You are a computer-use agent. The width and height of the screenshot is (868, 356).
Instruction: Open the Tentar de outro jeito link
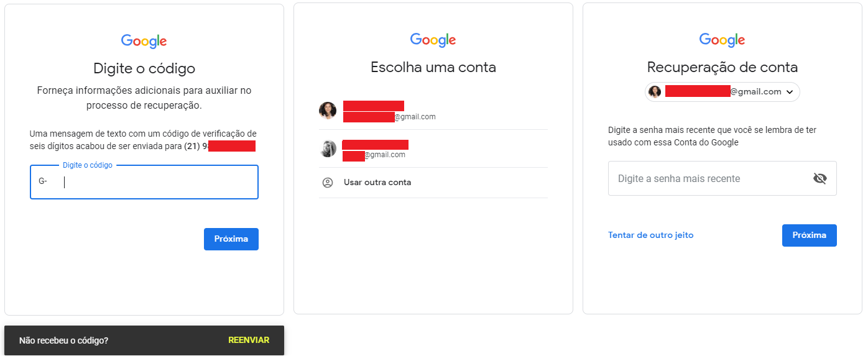coord(651,235)
